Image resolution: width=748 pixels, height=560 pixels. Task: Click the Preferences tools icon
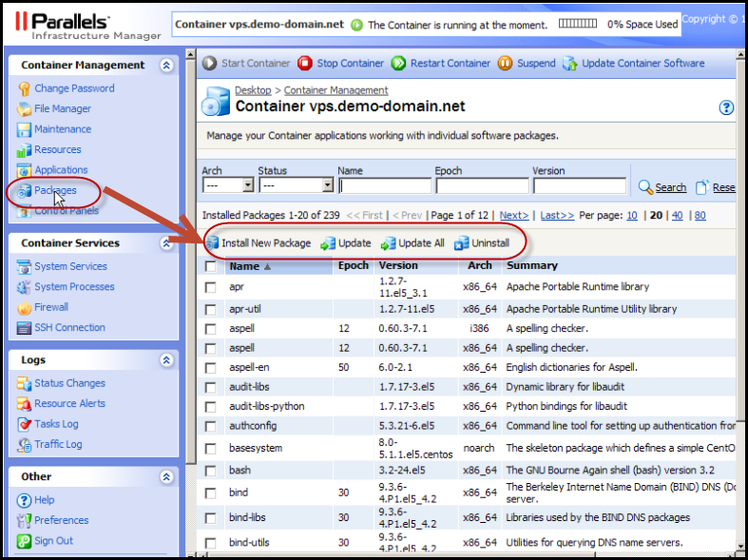[x=24, y=520]
